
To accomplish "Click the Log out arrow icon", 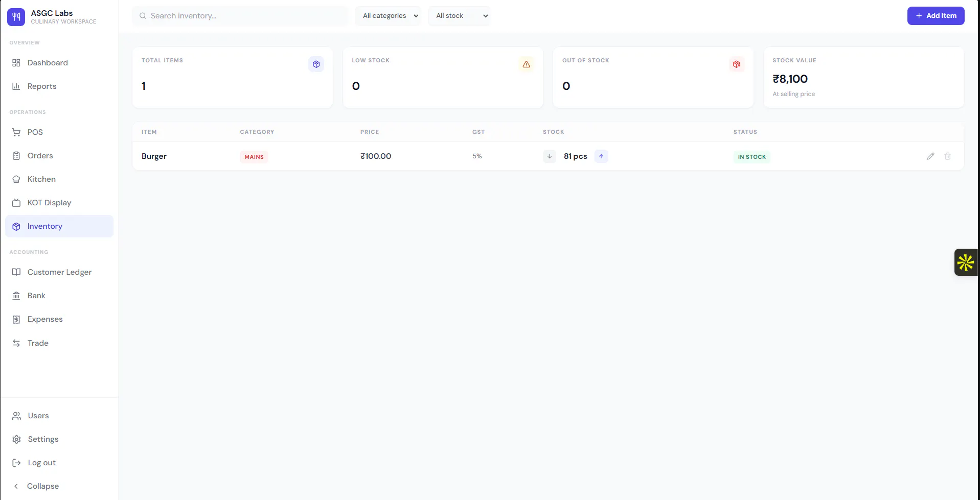I will tap(17, 463).
